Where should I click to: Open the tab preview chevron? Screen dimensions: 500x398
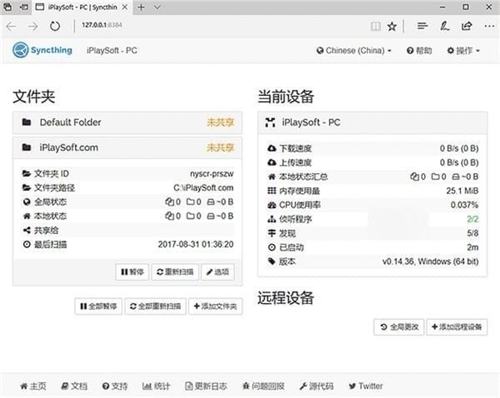coord(157,7)
